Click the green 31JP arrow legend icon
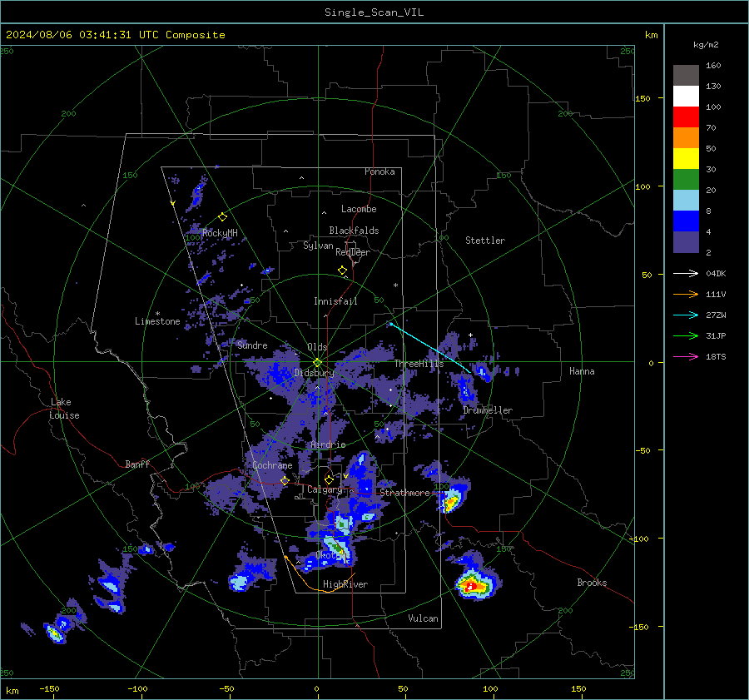 686,336
